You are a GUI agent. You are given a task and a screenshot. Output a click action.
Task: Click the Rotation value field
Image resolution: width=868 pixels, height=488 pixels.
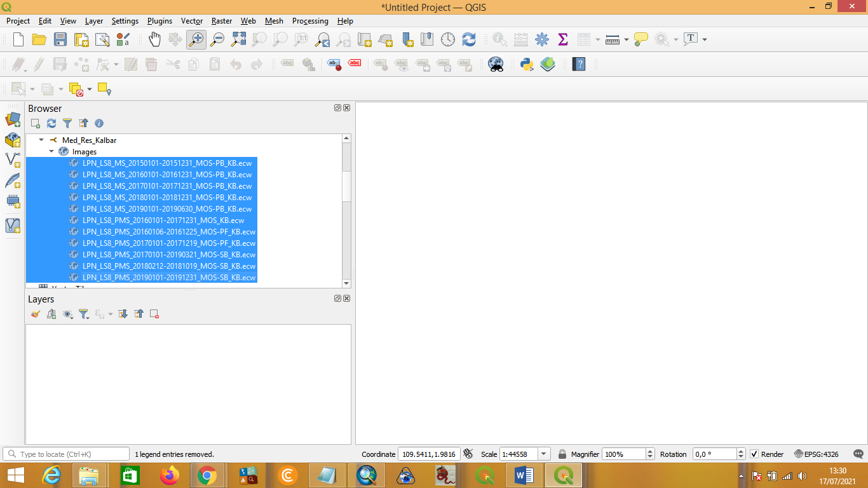[x=714, y=454]
